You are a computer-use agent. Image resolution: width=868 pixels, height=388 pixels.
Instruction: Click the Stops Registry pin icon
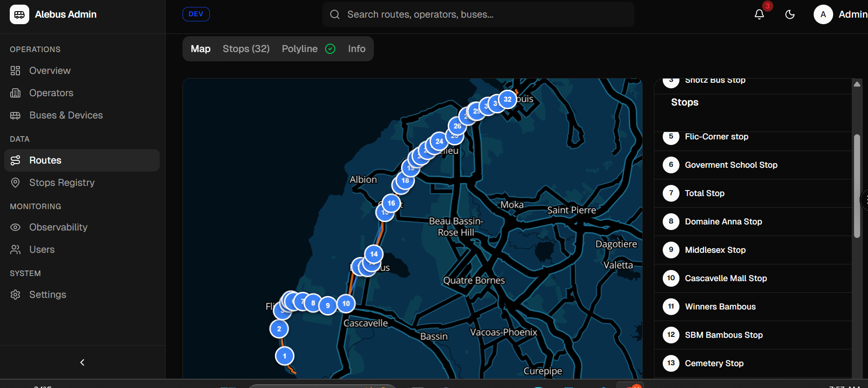[x=15, y=183]
